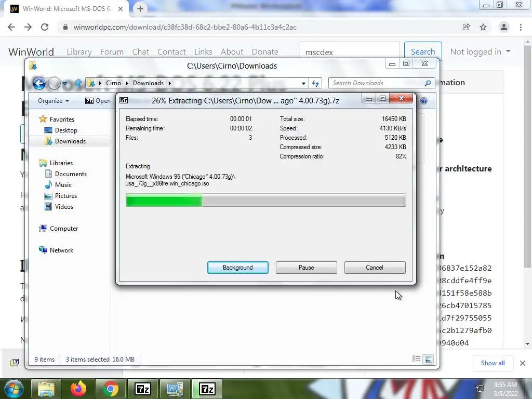Viewport: 532px width, 399px height.
Task: Switch to large icons view in status bar
Action: click(429, 359)
